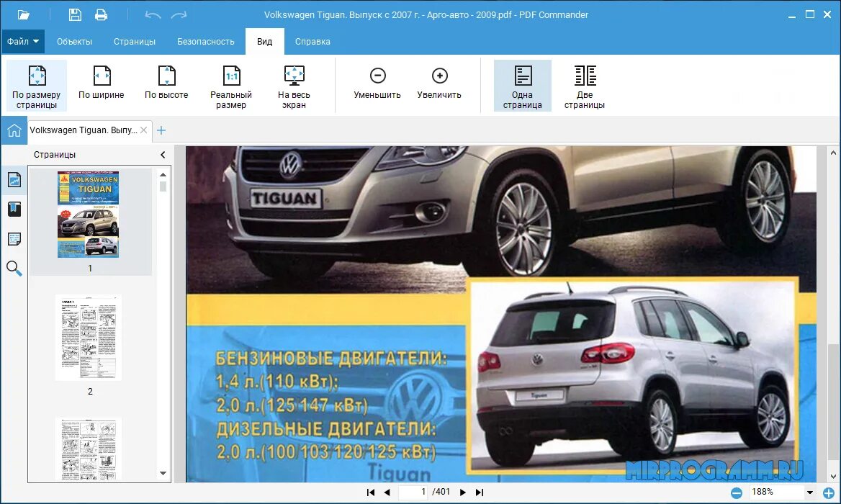Zoom in with Увеличить button
Viewport: 841px width, 504px height.
tap(439, 83)
